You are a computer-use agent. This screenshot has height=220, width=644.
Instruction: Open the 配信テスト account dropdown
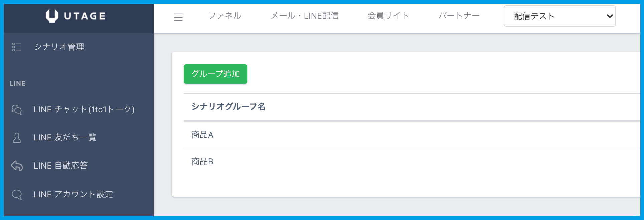click(559, 16)
